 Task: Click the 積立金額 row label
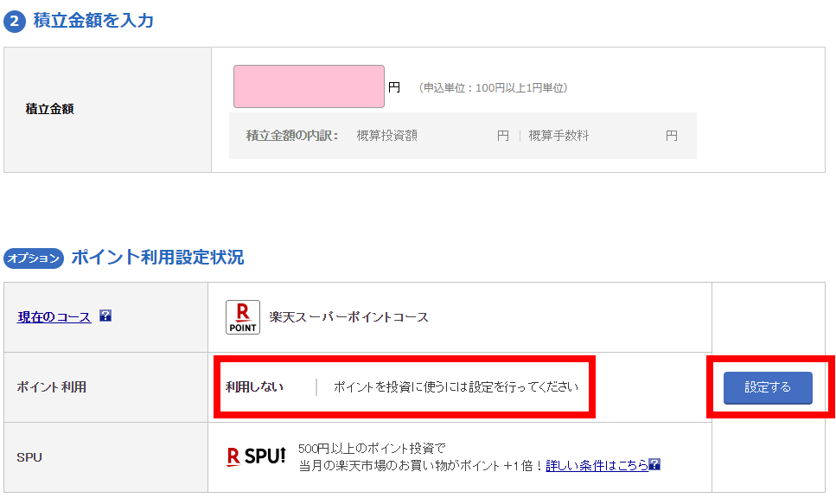[x=49, y=109]
